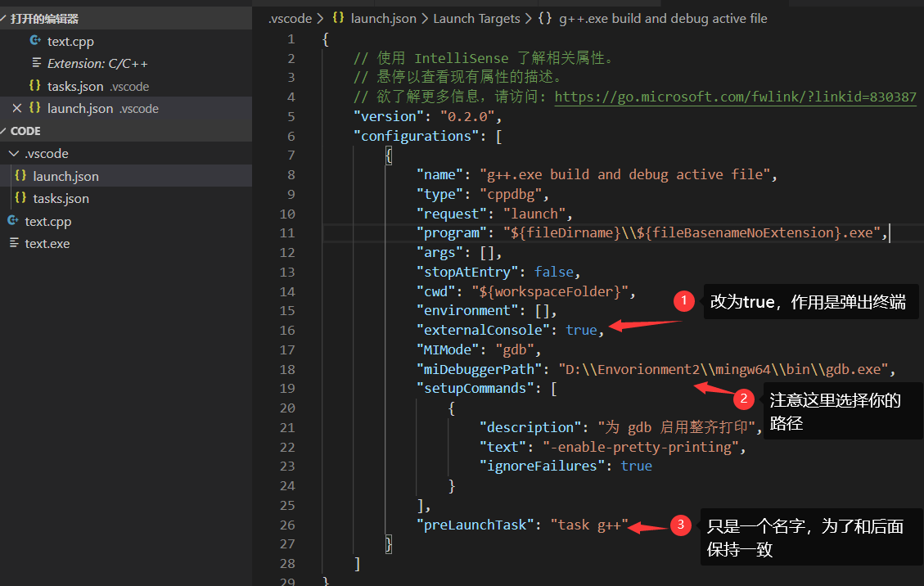Click the true value of externalConsole

[581, 331]
